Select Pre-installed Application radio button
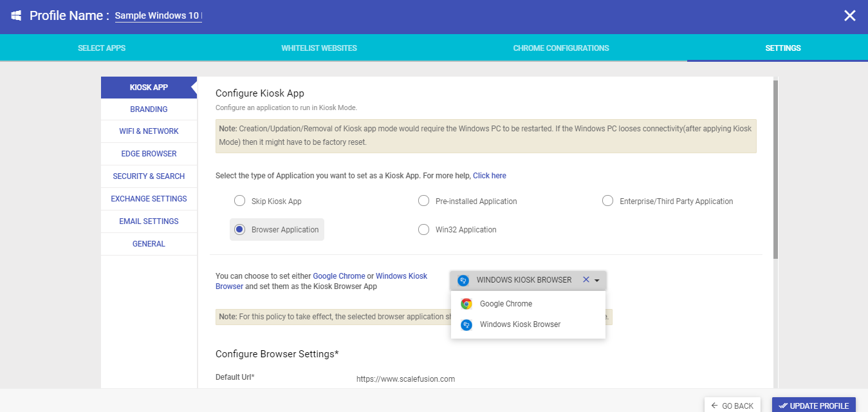868x412 pixels. click(423, 201)
